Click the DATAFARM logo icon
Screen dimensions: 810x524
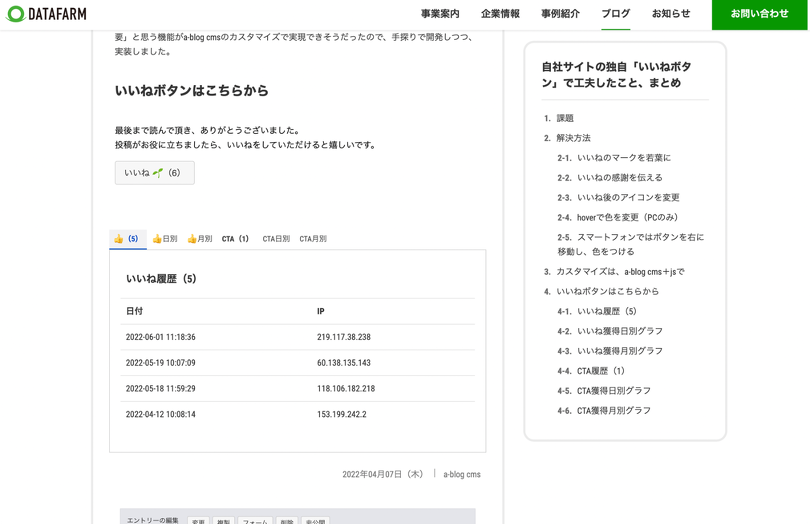click(16, 14)
